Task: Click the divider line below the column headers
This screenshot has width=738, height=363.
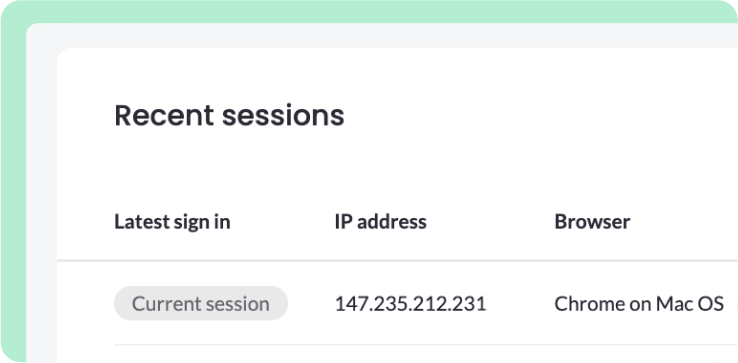Action: tap(397, 260)
